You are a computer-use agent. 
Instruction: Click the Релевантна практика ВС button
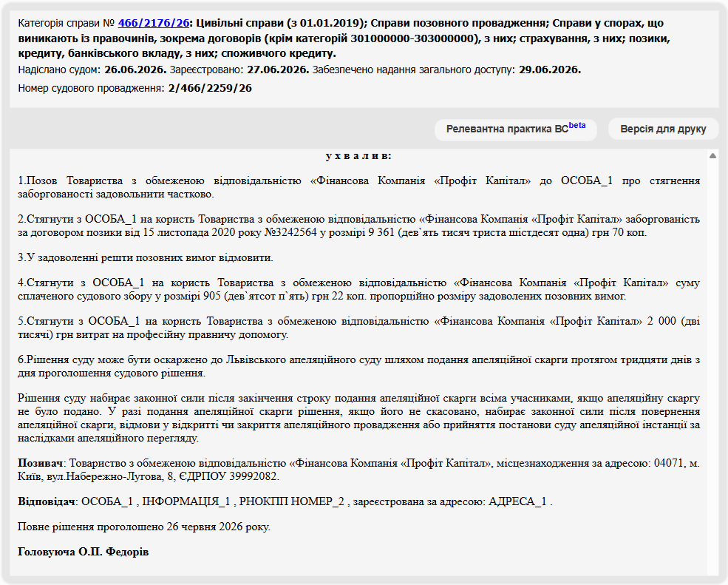pos(515,129)
